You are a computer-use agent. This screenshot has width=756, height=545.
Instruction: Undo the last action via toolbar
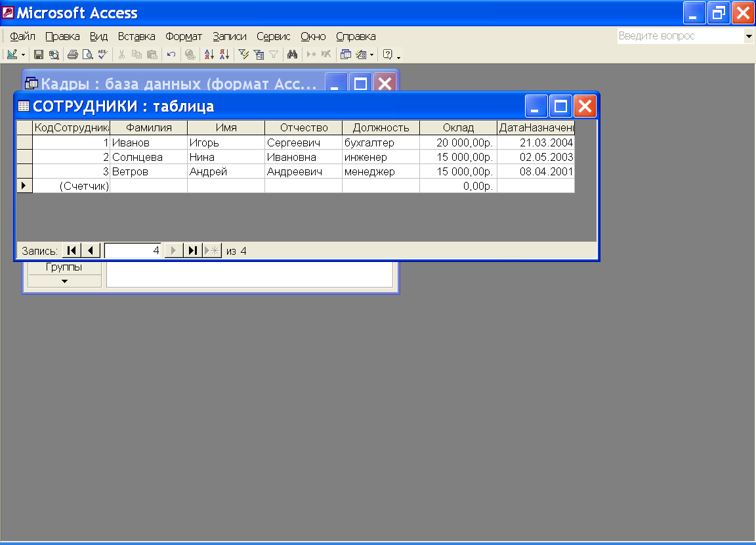tap(171, 54)
